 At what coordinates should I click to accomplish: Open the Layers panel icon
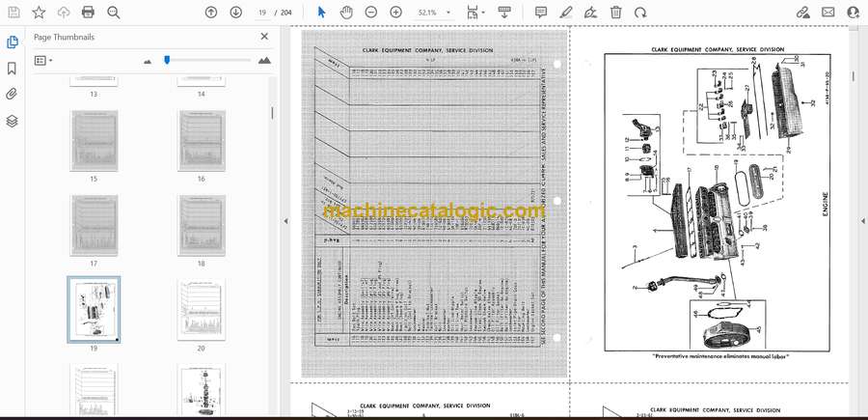point(12,121)
